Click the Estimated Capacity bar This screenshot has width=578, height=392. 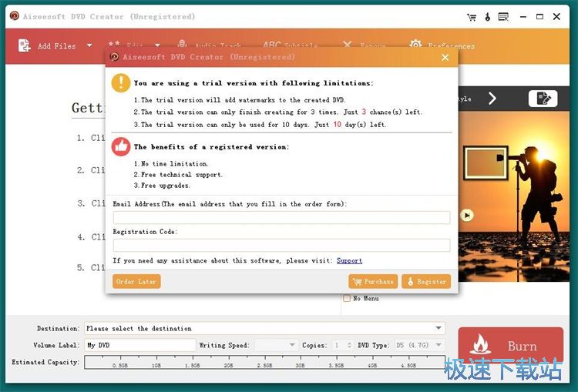[264, 362]
